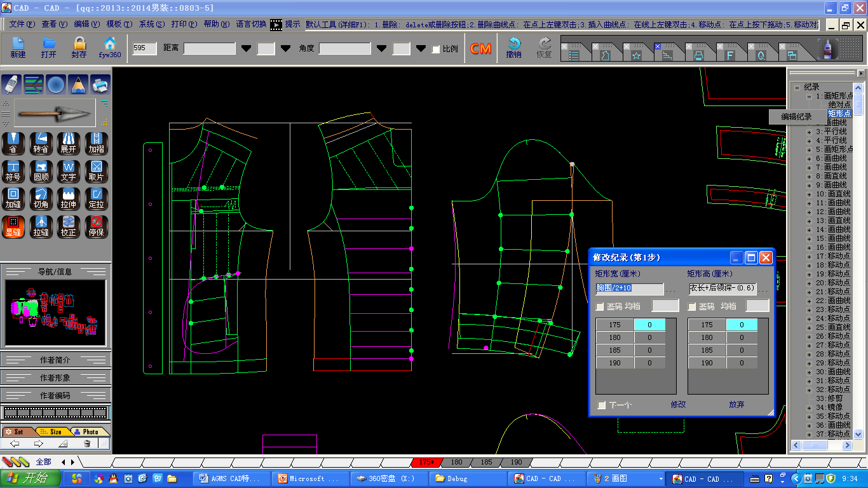Select the 文字 text tool
Viewport: 868px width, 488px height.
(69, 171)
